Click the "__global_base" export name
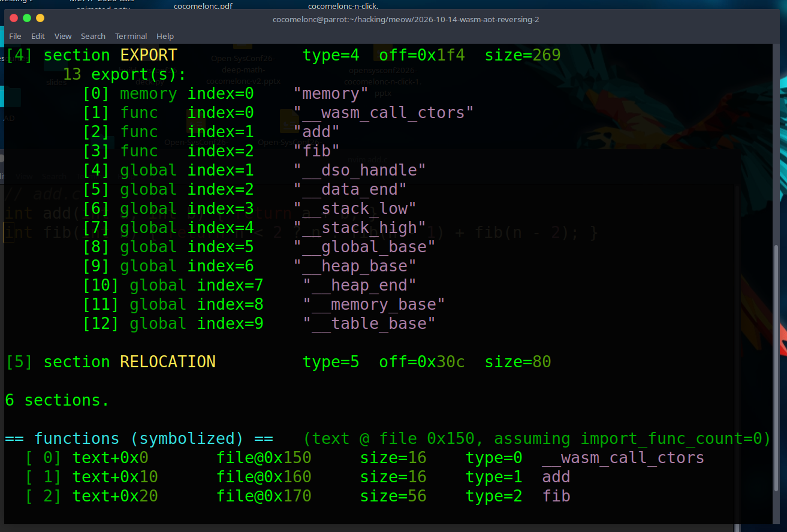Screen dimensions: 787x532 [x=364, y=247]
